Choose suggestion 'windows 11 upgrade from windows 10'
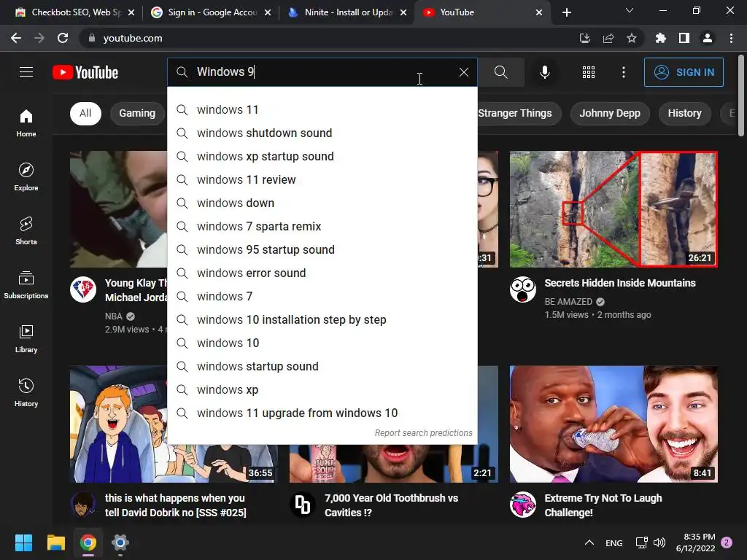Image resolution: width=747 pixels, height=560 pixels. click(x=322, y=413)
